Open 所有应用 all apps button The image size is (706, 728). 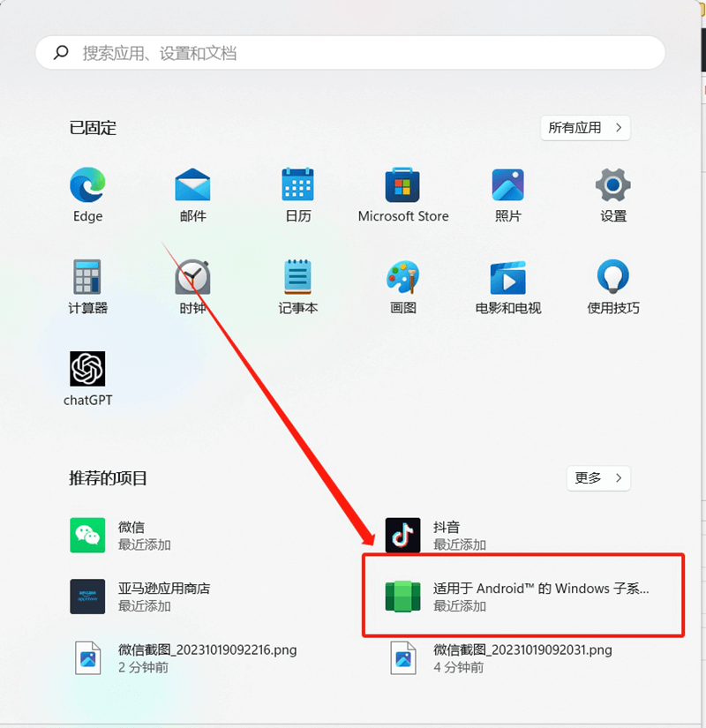pos(585,128)
